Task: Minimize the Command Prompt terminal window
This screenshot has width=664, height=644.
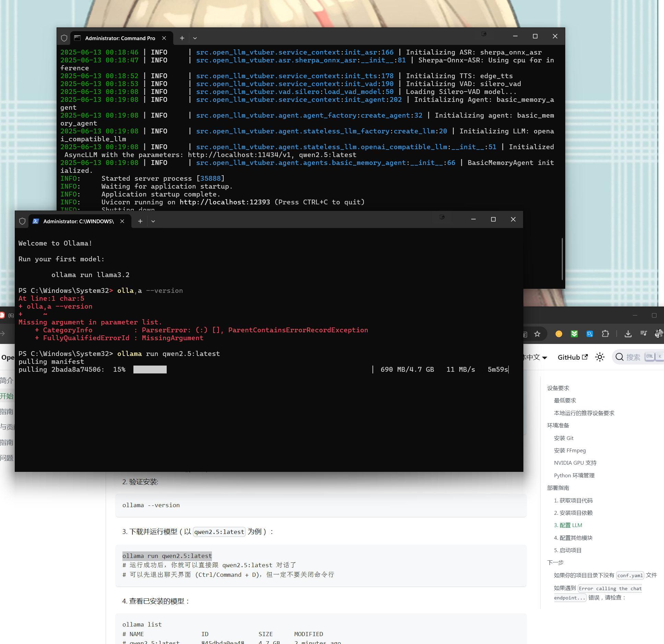Action: tap(515, 36)
